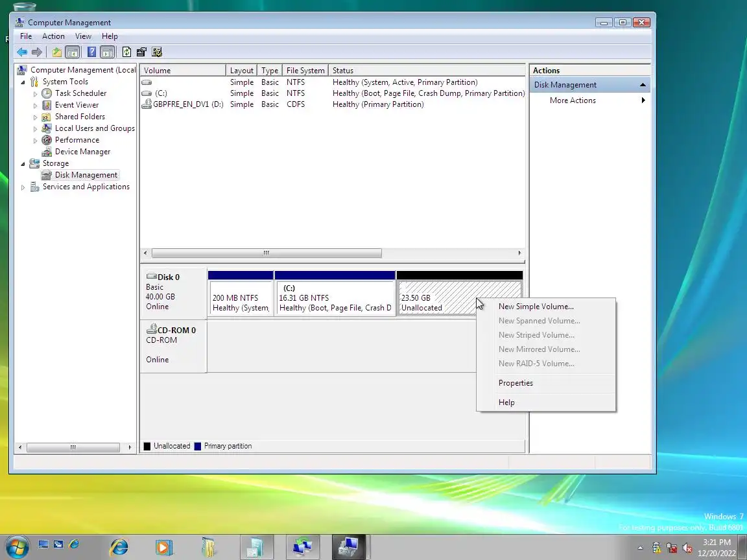
Task: Expand the Event Viewer node arrow
Action: point(35,105)
